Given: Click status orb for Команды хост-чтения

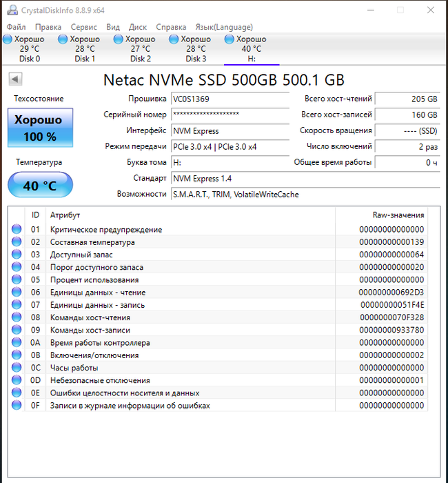Looking at the screenshot, I should (17, 317).
